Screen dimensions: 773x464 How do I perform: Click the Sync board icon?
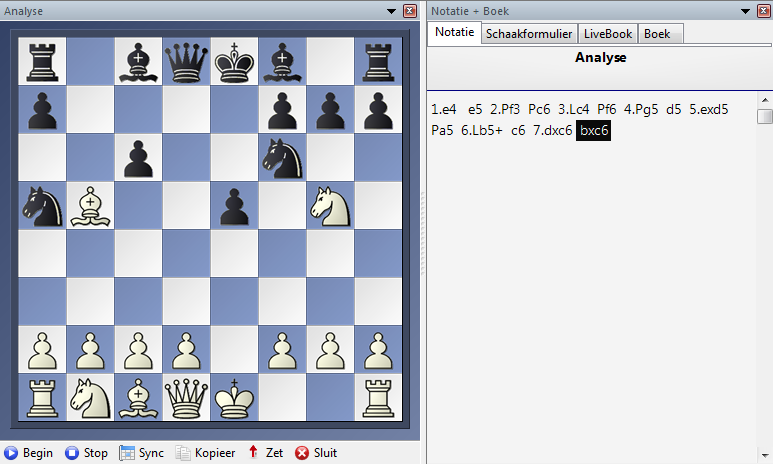(x=127, y=453)
